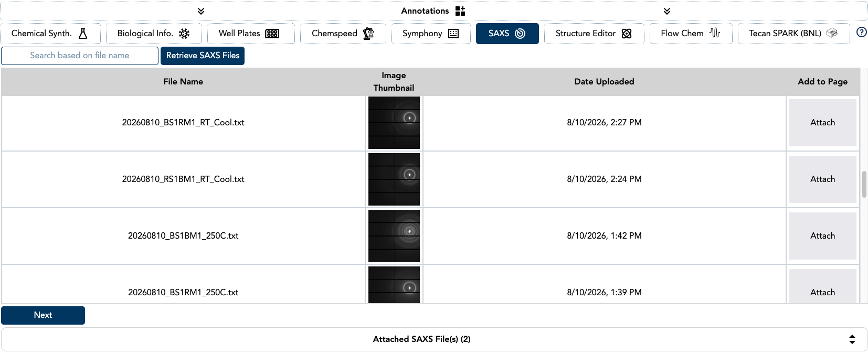Collapse annotations using left double chevron

pos(201,11)
